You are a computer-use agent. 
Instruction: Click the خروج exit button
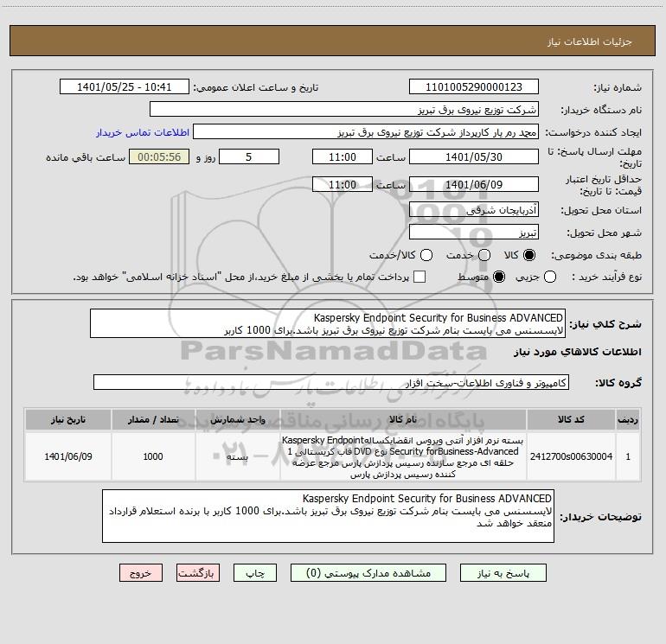point(141,573)
